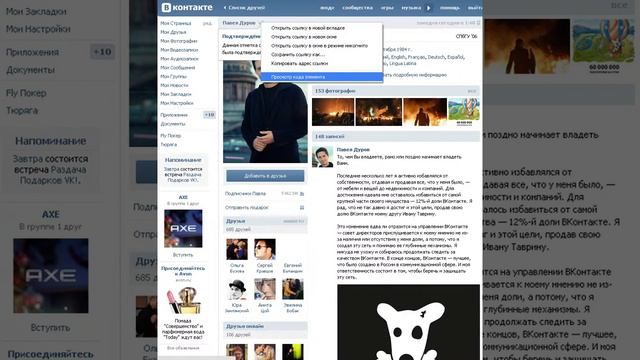Click the post author's small avatar
This screenshot has height=360, width=640.
pos(322,157)
